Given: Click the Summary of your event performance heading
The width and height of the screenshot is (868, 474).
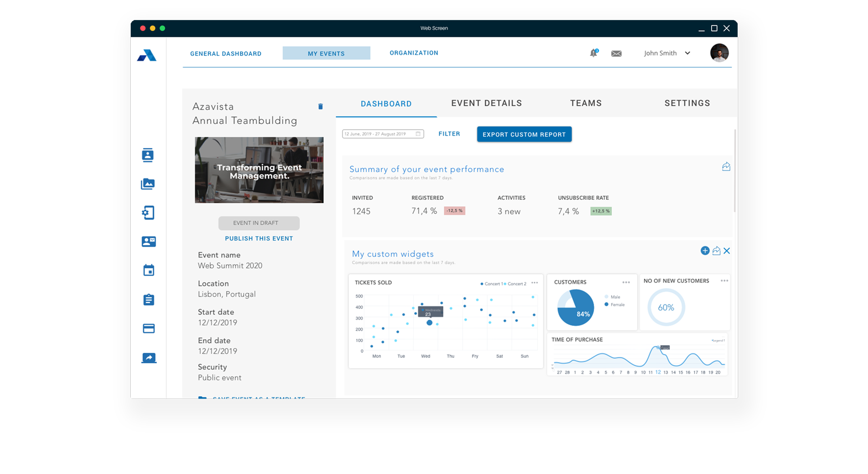Looking at the screenshot, I should (x=427, y=169).
